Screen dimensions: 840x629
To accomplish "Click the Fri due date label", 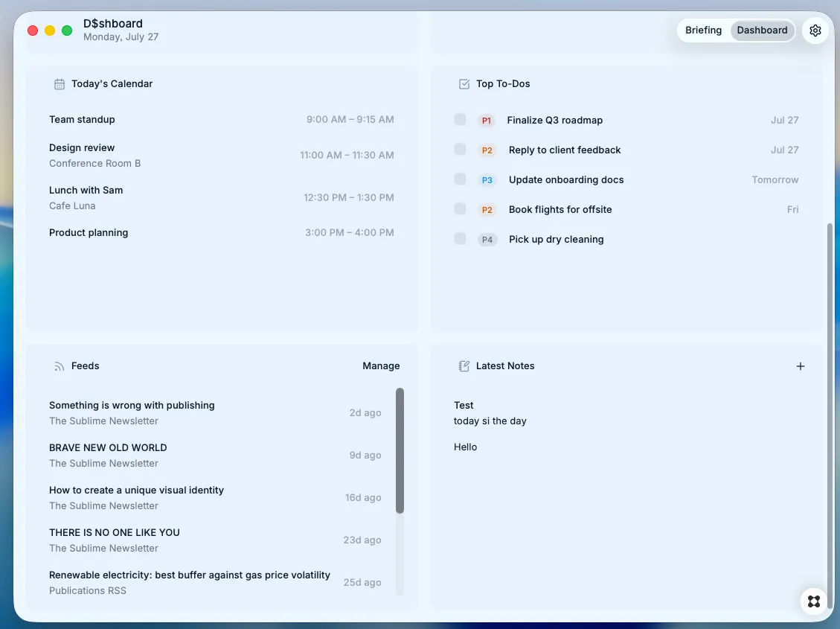I will click(792, 209).
